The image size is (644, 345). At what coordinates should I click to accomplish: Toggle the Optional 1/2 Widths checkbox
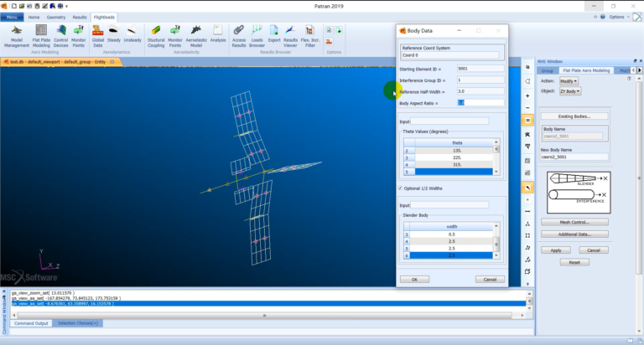tap(401, 188)
